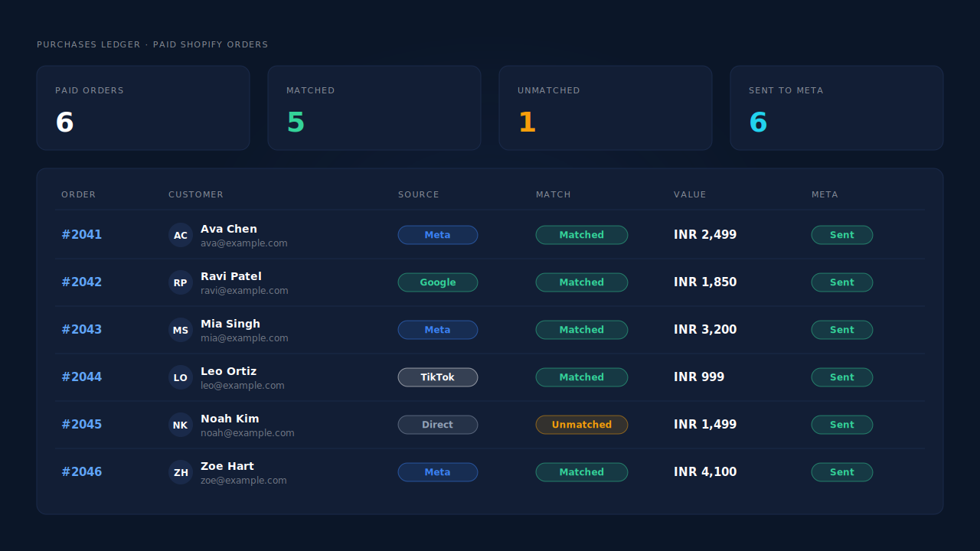The width and height of the screenshot is (980, 551).
Task: Select the value INR 2,499
Action: 705,235
